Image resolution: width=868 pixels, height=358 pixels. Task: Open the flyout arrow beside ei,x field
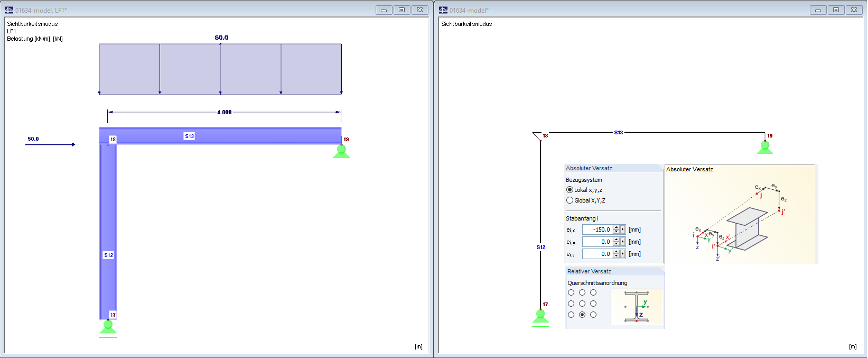click(622, 230)
